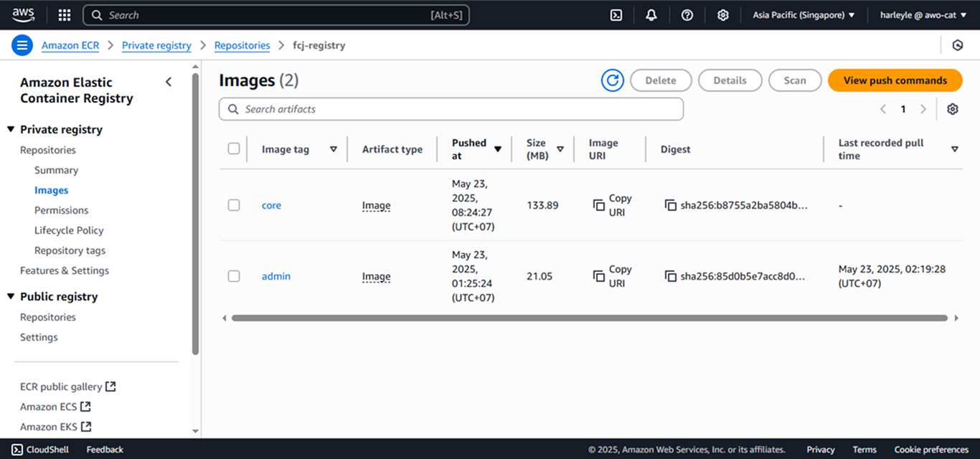
Task: Go to previous page of images
Action: click(883, 109)
